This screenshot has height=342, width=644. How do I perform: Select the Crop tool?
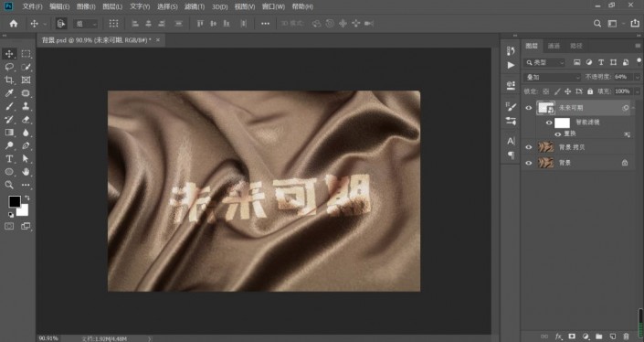(x=9, y=80)
